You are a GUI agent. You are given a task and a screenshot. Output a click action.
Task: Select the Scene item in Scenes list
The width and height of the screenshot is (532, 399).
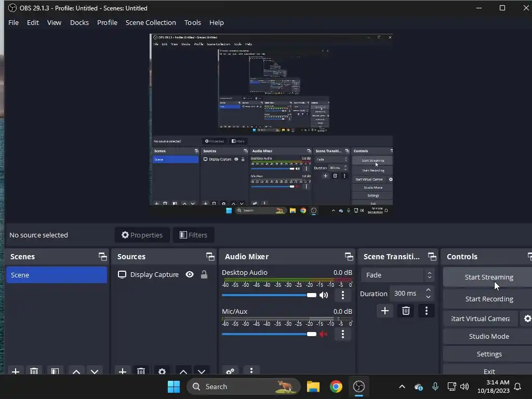pyautogui.click(x=57, y=275)
